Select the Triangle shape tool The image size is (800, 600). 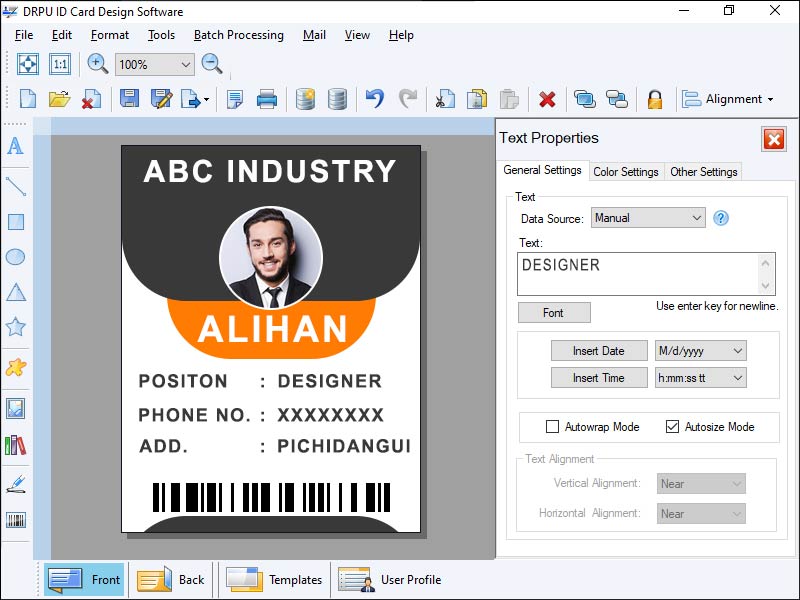tap(16, 292)
